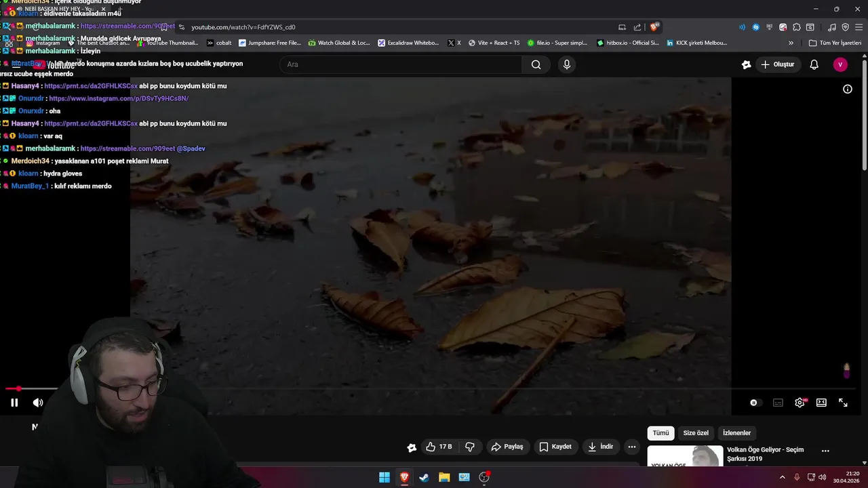Click the Oluştur create button
Viewport: 868px width, 488px height.
pos(778,64)
